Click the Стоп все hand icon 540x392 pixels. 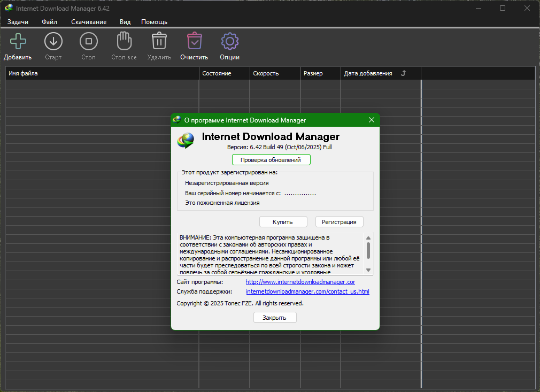click(x=124, y=41)
